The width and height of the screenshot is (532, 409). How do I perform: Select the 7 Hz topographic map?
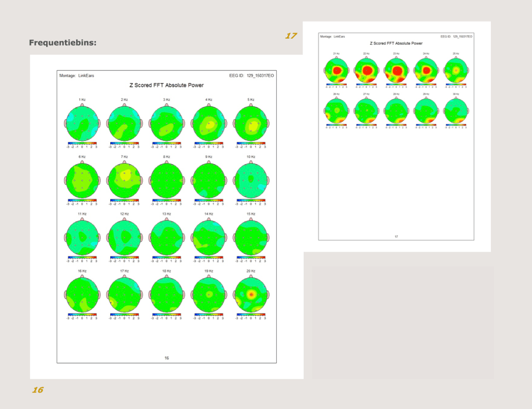point(124,180)
